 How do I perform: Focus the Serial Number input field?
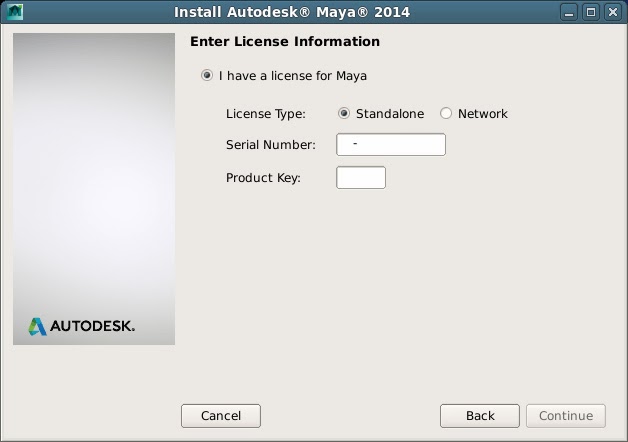[x=391, y=145]
